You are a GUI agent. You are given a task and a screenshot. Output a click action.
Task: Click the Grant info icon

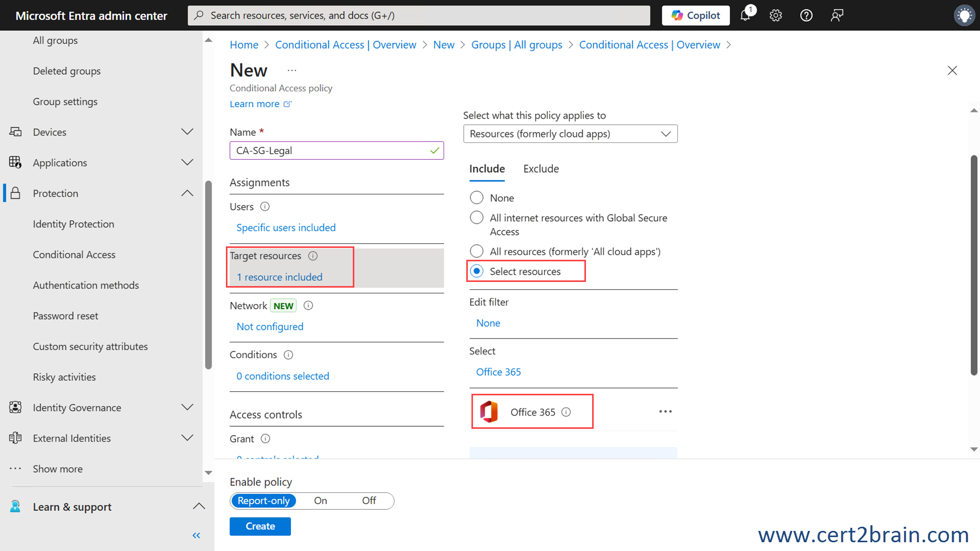click(265, 439)
